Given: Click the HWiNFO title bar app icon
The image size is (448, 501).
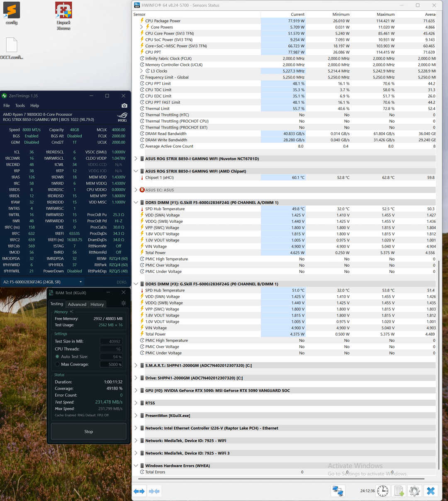Looking at the screenshot, I should pyautogui.click(x=137, y=5).
